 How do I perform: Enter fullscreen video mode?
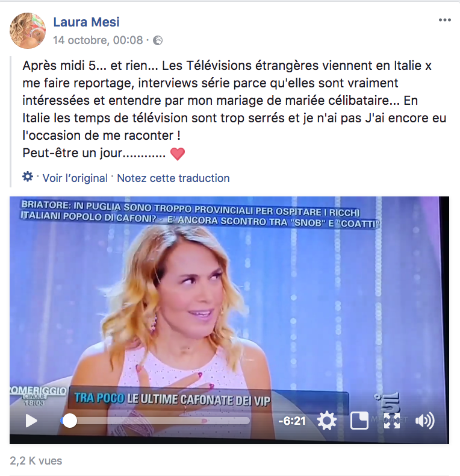392,421
